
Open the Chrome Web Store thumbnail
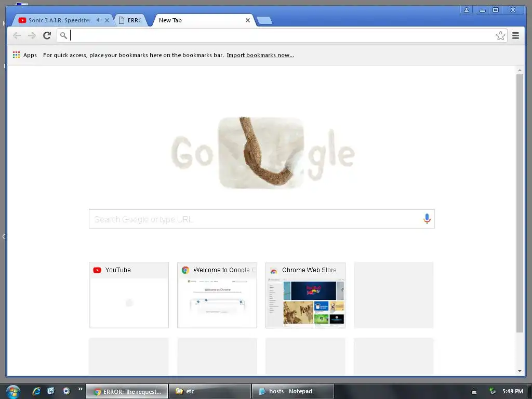click(305, 295)
